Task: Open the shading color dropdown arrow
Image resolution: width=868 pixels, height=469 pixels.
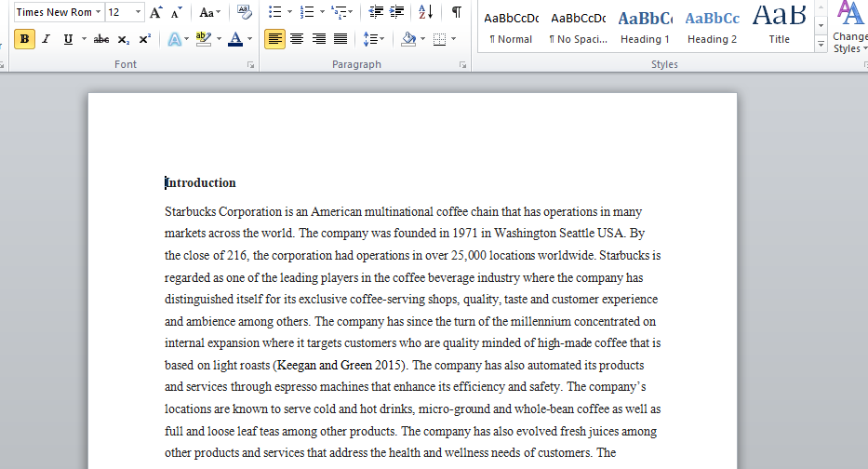Action: [423, 39]
